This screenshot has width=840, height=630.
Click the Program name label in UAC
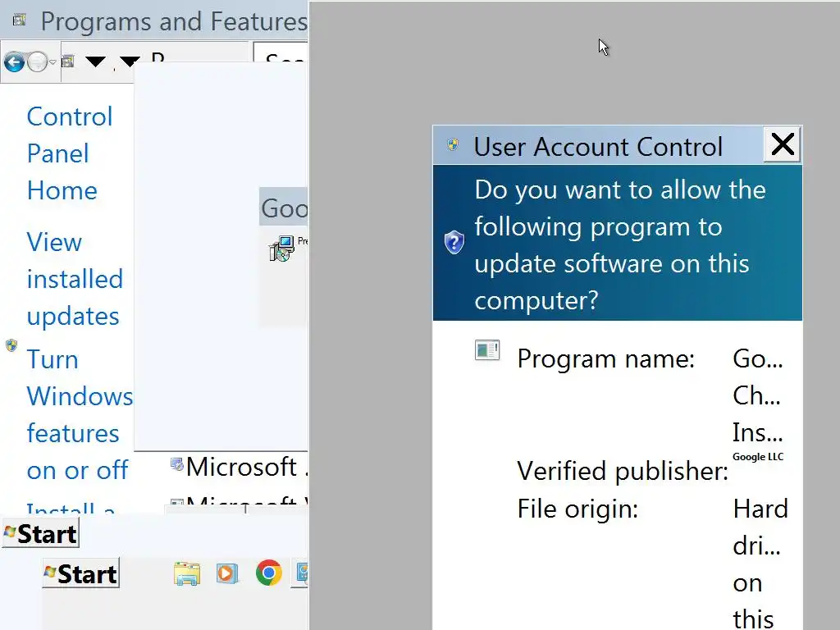click(606, 359)
